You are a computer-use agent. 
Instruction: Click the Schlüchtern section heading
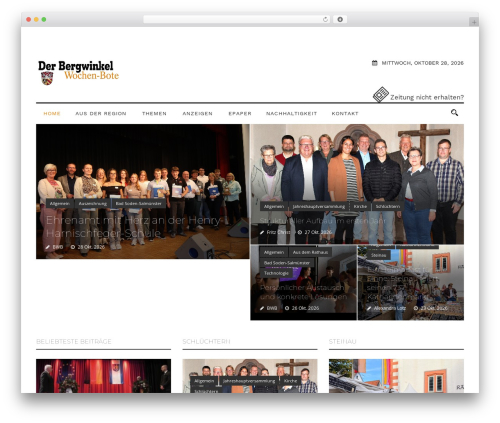pos(206,342)
